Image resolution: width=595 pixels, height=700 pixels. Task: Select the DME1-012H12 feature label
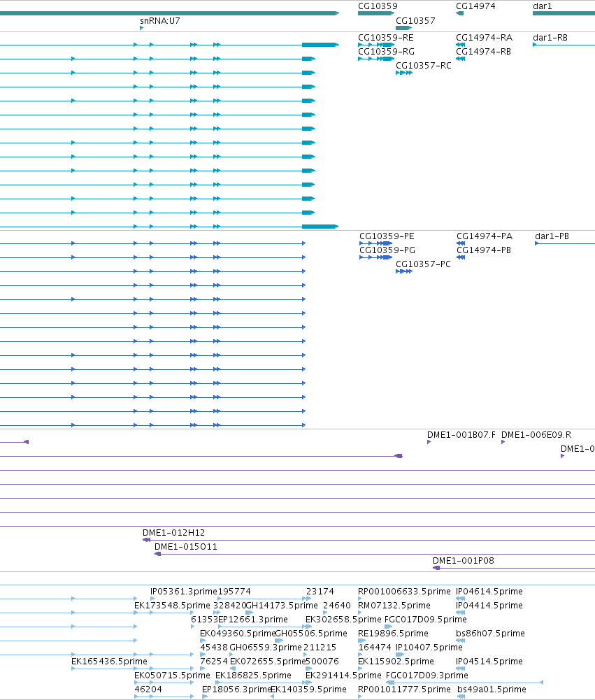coord(173,533)
